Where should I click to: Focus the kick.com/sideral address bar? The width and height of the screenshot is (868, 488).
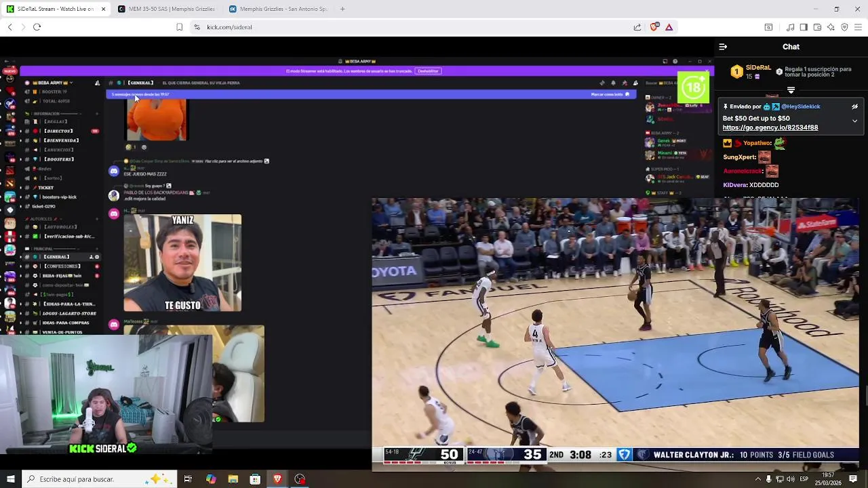[x=414, y=27]
